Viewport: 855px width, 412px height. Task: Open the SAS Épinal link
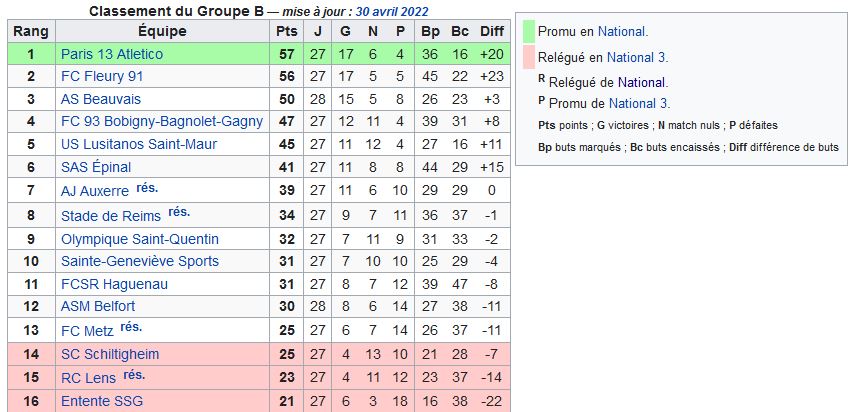tap(96, 167)
